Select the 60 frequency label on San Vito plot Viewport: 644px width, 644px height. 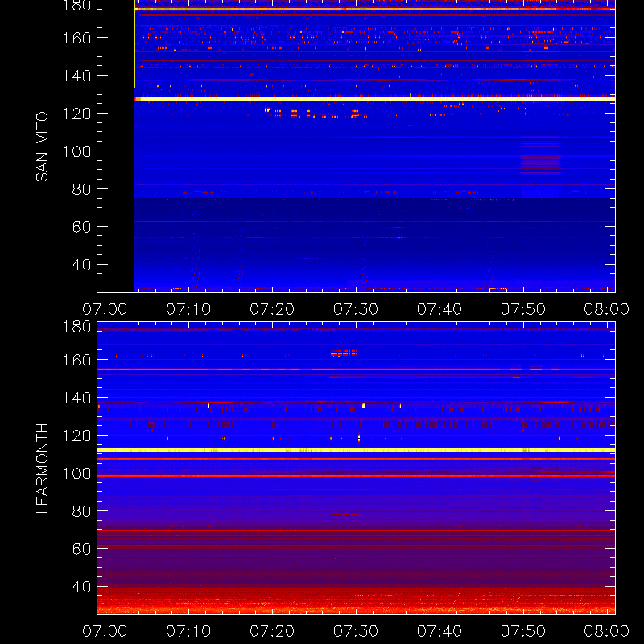81,227
